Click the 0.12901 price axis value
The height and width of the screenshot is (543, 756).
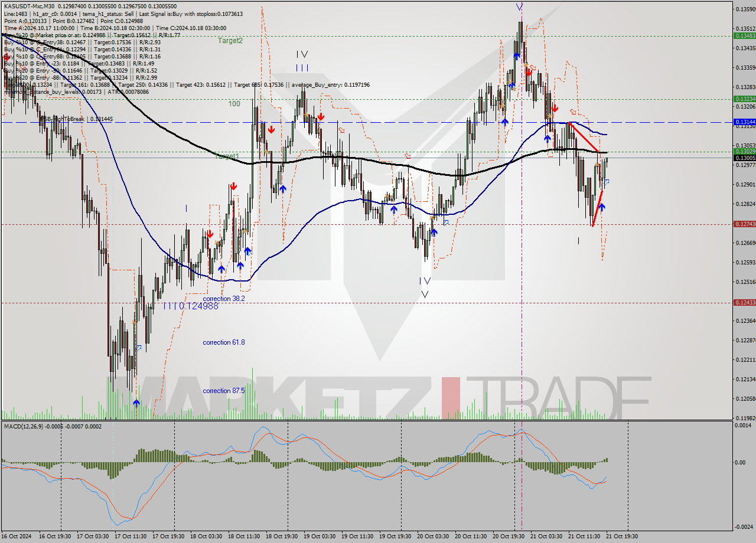point(745,184)
